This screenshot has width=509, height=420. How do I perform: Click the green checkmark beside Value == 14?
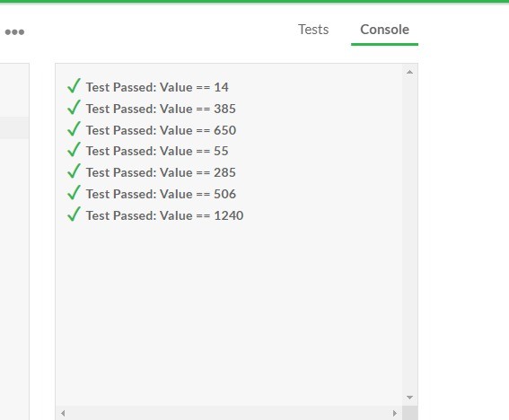[x=74, y=86]
